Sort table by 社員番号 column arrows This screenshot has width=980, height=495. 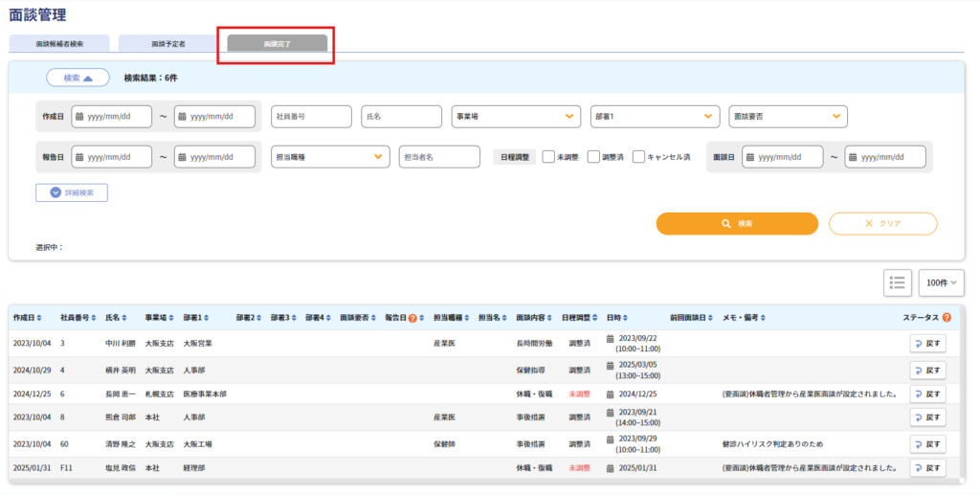tap(94, 318)
